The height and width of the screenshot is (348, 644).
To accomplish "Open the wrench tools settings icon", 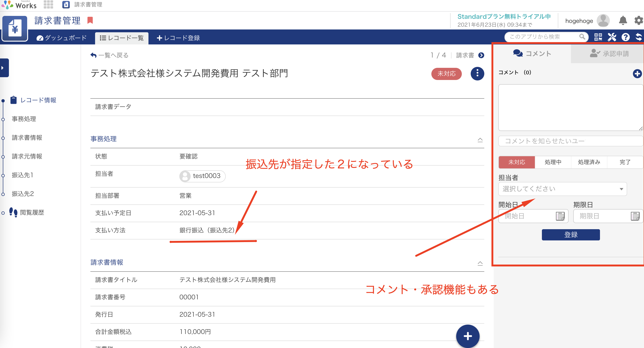I will pyautogui.click(x=612, y=37).
